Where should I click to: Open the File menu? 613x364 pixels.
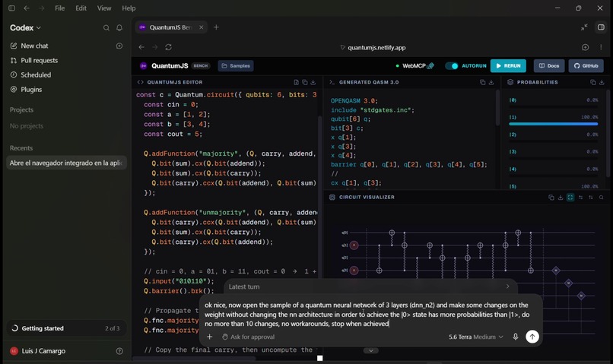[60, 8]
